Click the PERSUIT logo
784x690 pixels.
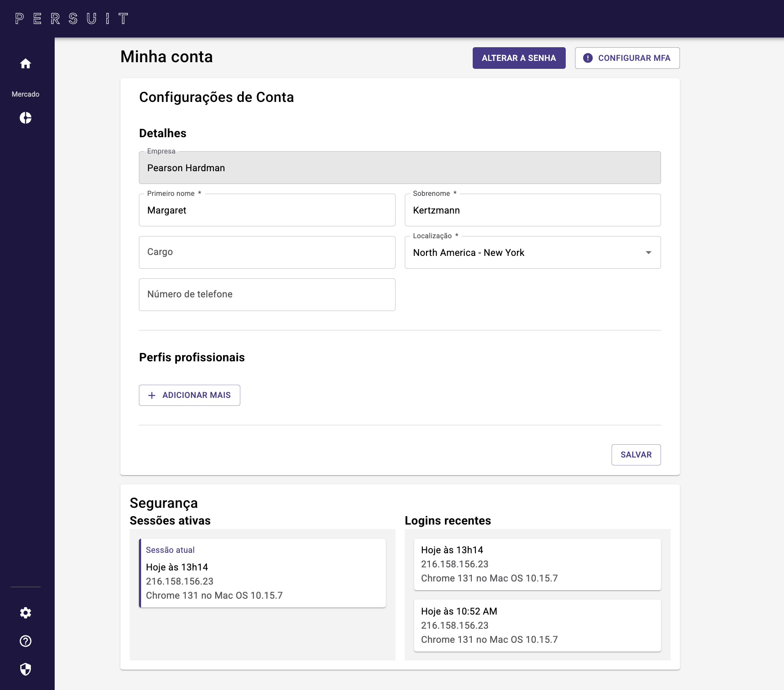point(71,19)
